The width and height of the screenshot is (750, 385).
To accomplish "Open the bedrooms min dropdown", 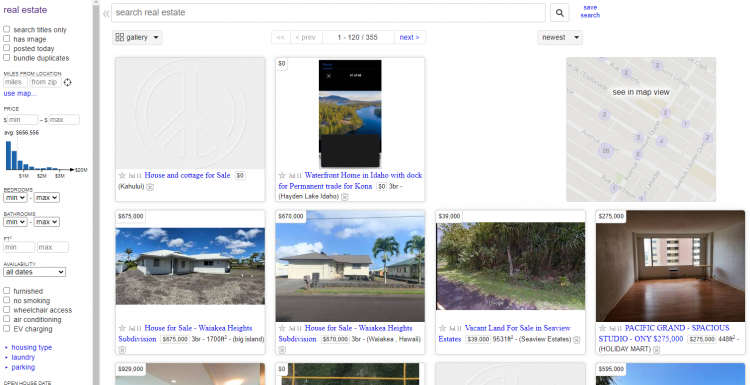I will 15,198.
